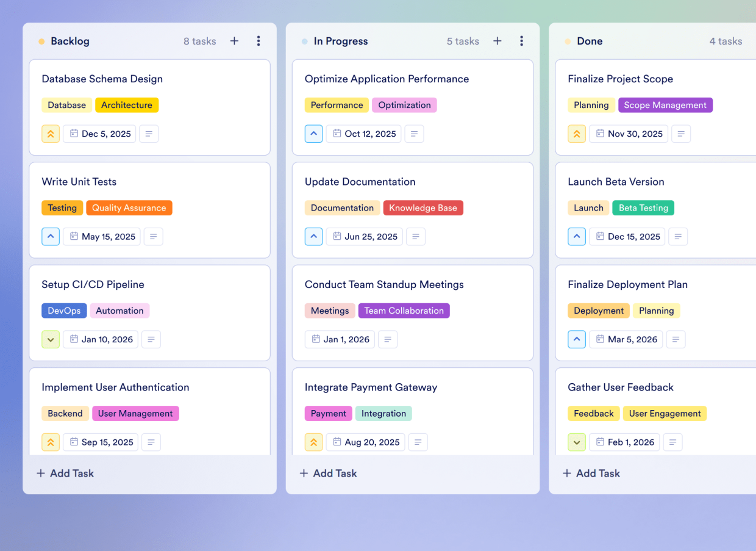Toggle the low priority chevron on Setup CI/CD Pipeline
Screen dimensions: 756x551
[x=51, y=339]
